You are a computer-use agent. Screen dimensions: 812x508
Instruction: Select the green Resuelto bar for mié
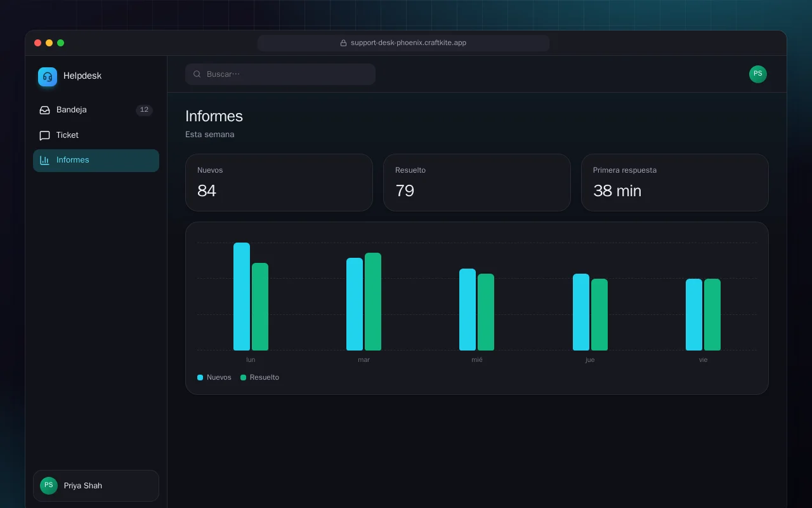pos(486,312)
